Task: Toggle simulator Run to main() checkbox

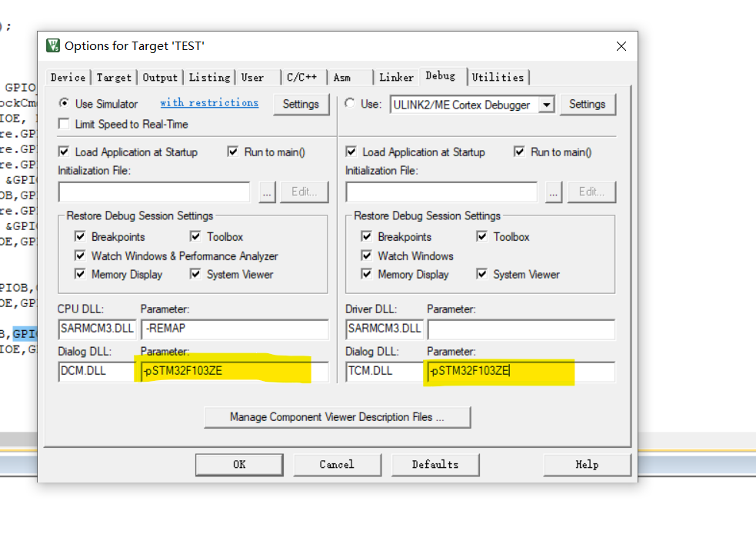Action: pyautogui.click(x=233, y=152)
